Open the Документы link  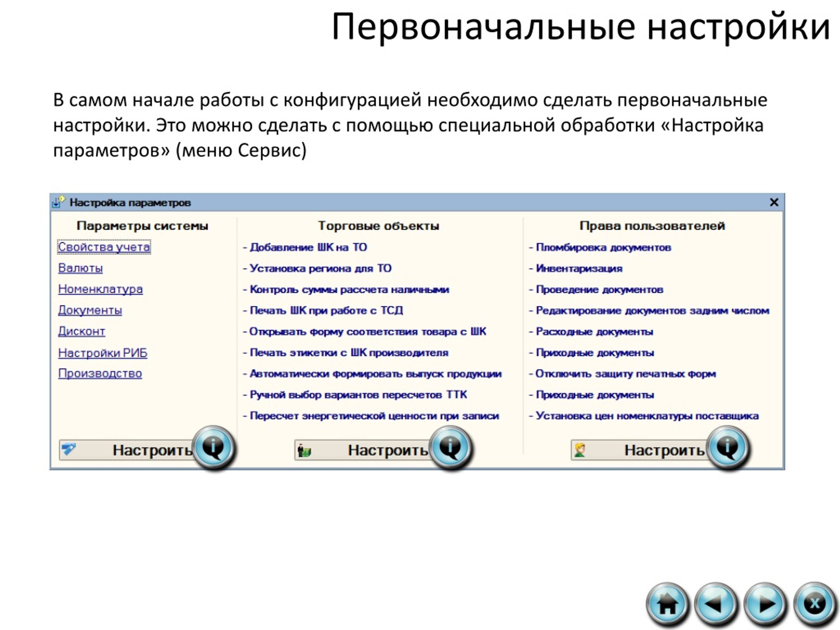[x=90, y=310]
